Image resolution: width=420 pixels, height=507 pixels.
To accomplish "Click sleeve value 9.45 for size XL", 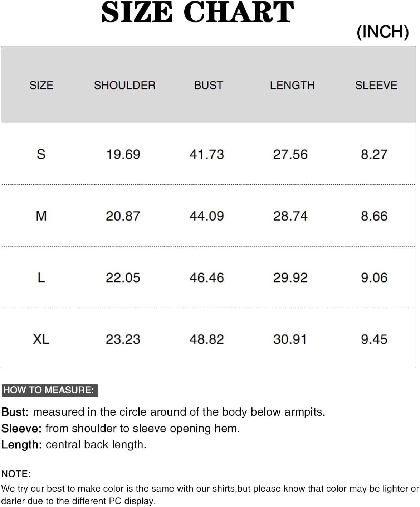I will pyautogui.click(x=374, y=339).
